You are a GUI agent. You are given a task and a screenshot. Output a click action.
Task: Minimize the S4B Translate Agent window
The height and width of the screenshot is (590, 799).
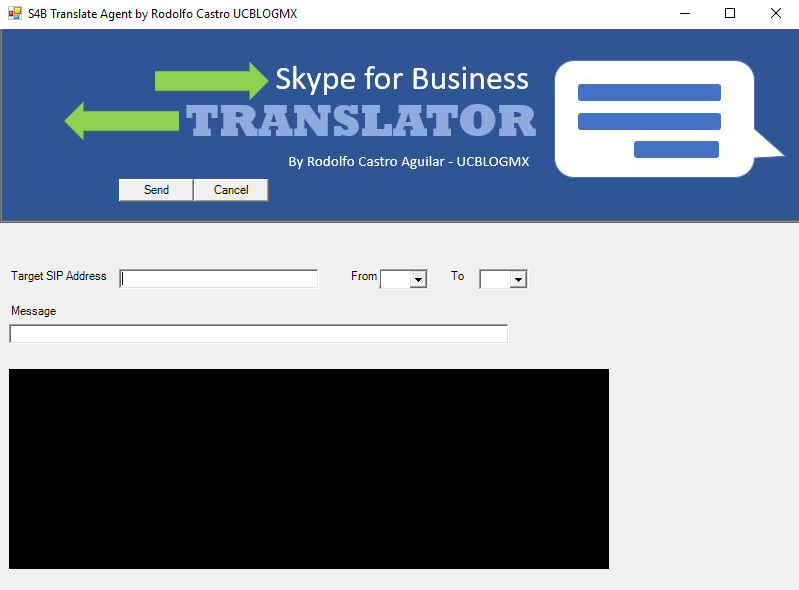[685, 14]
